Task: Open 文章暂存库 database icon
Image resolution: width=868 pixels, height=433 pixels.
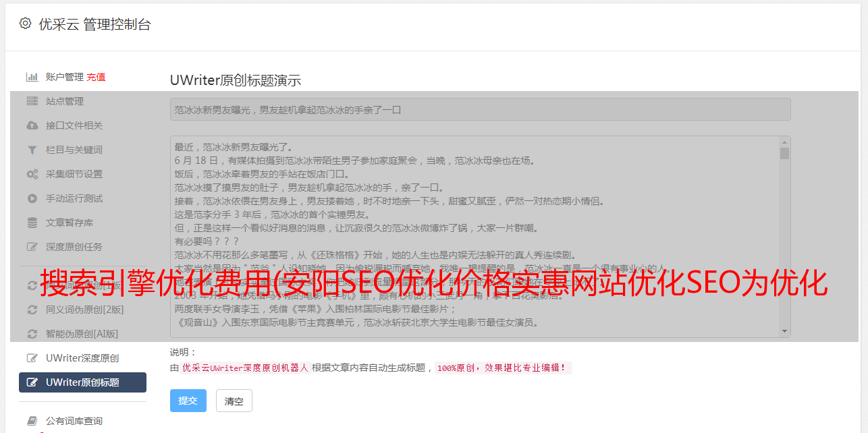Action: (x=32, y=223)
